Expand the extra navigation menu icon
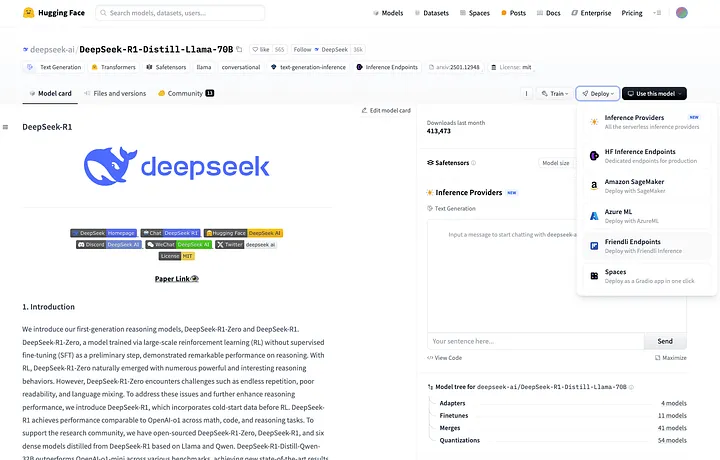Image resolution: width=720 pixels, height=460 pixels. tap(657, 13)
